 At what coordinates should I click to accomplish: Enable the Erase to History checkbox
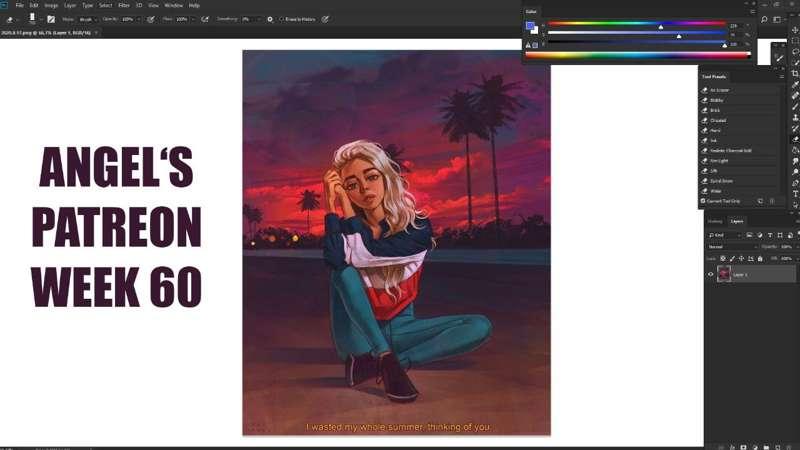[282, 19]
